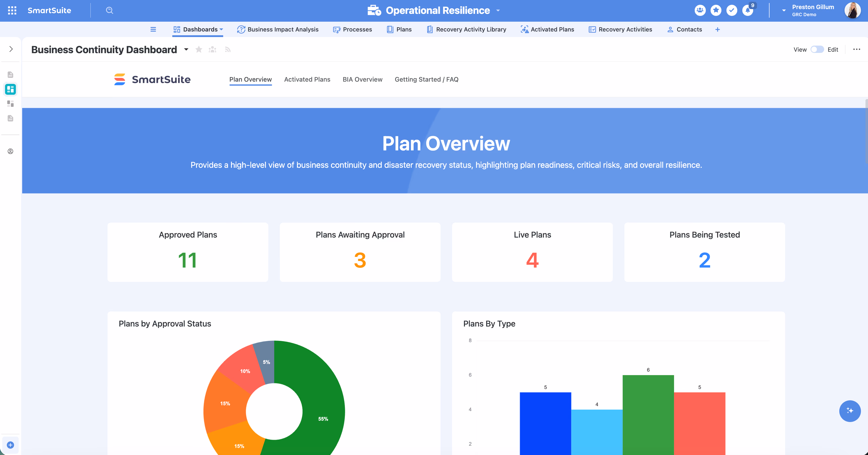Expand the Dashboards tab dropdown
The height and width of the screenshot is (455, 868).
pos(221,30)
